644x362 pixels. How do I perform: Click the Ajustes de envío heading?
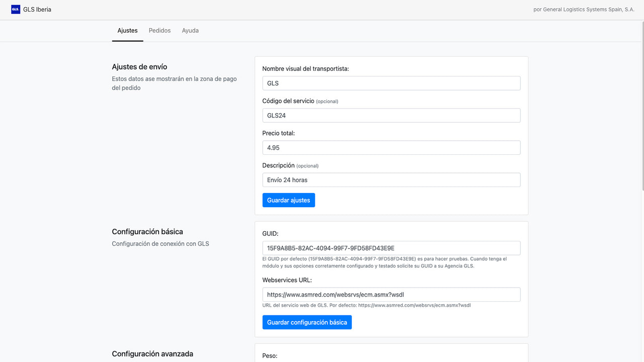[139, 66]
